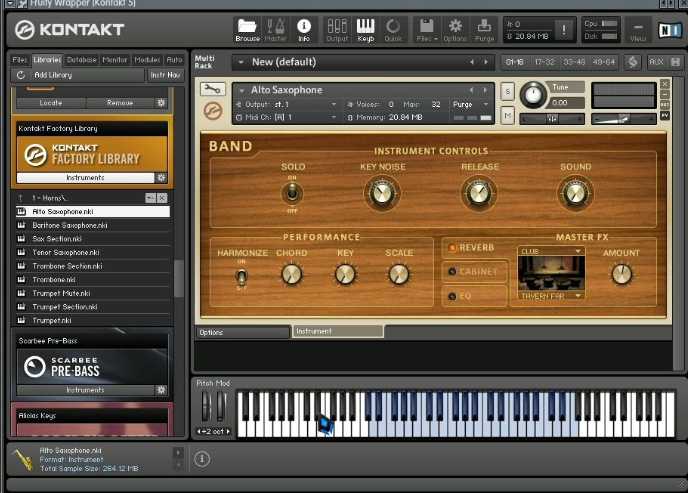Toggle the SOLO switch

(x=292, y=193)
